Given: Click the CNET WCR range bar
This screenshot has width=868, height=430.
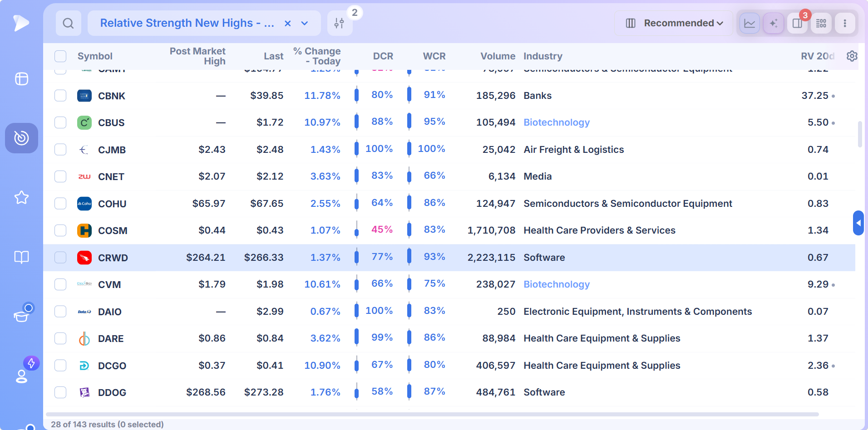Looking at the screenshot, I should (x=409, y=176).
